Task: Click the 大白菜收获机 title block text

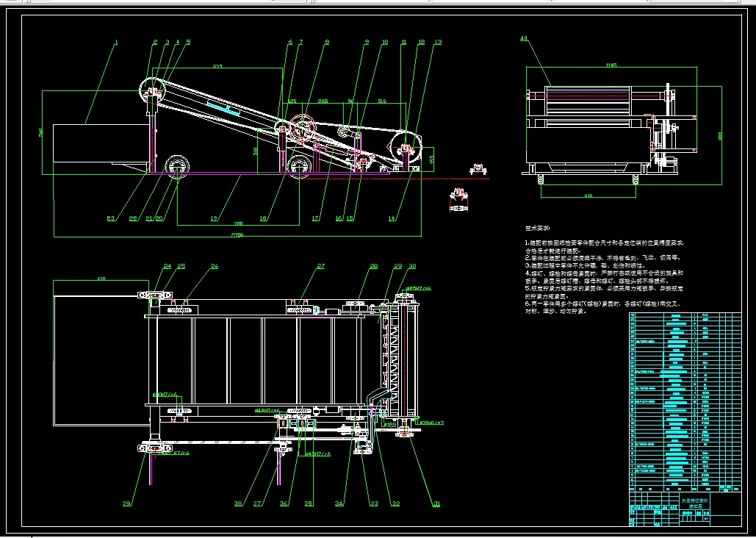Action: pyautogui.click(x=695, y=501)
